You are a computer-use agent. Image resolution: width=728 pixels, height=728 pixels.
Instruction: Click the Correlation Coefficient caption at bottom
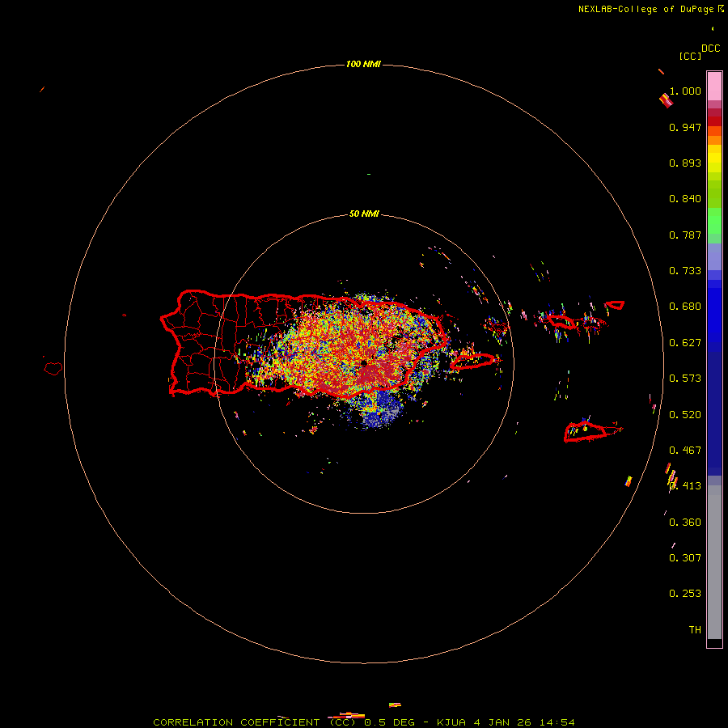364,722
